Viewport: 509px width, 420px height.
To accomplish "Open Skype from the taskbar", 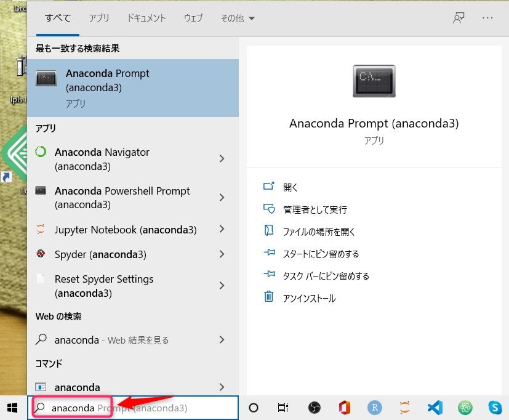I will point(493,407).
